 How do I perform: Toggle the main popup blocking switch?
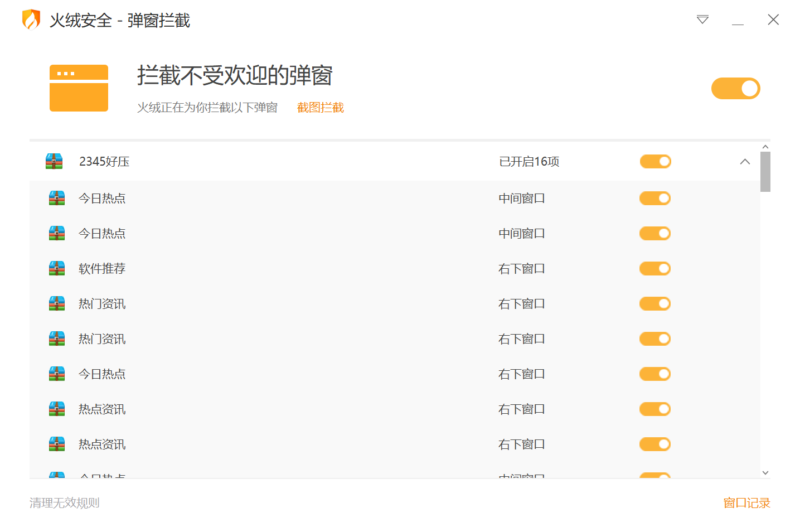[736, 88]
